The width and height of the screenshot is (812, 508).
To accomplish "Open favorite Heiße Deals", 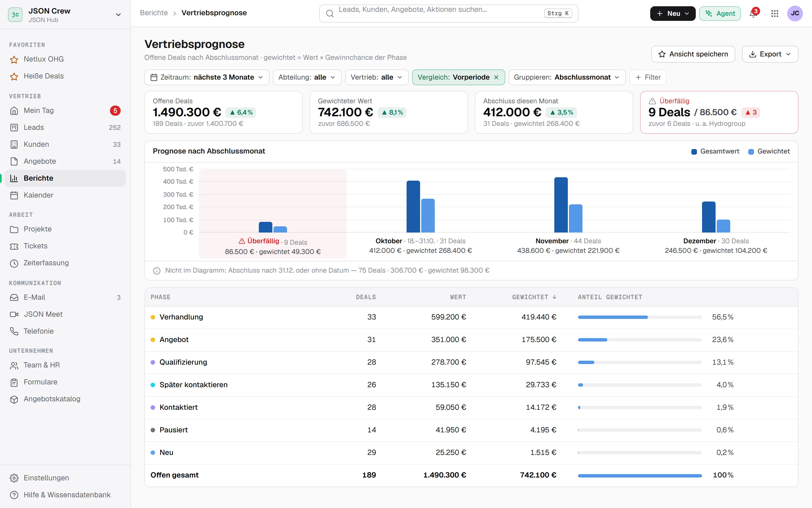I will coord(65,76).
